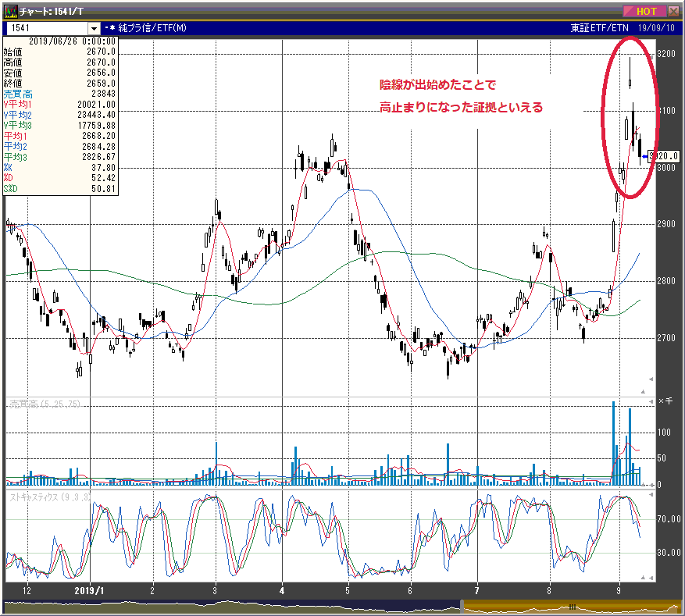The height and width of the screenshot is (616, 685).
Task: Click the left-pointing triangle at price pane bottom
Action: 651,379
